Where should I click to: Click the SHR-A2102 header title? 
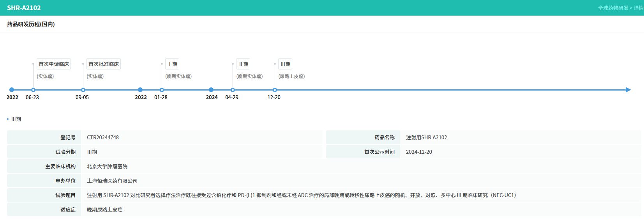(x=24, y=8)
